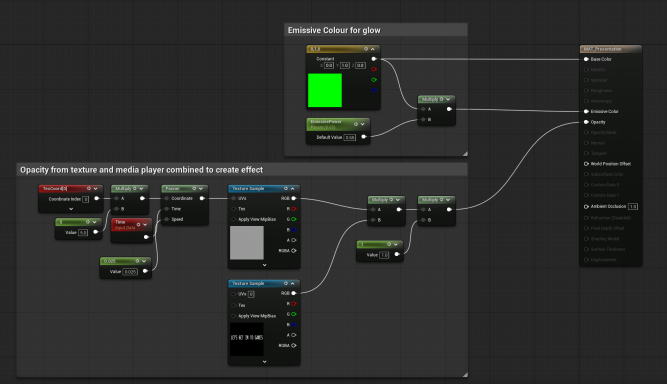
Task: Click the Panner Speed input pin
Action: 167,219
